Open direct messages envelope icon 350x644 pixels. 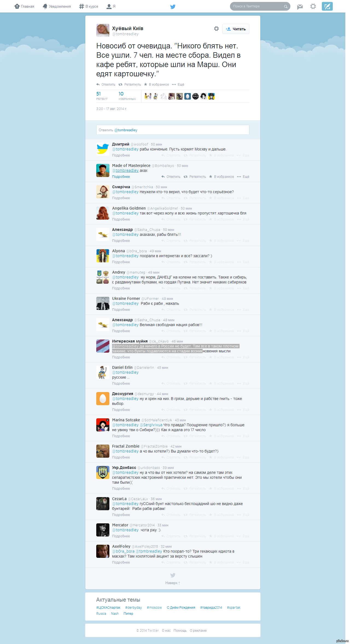[300, 7]
